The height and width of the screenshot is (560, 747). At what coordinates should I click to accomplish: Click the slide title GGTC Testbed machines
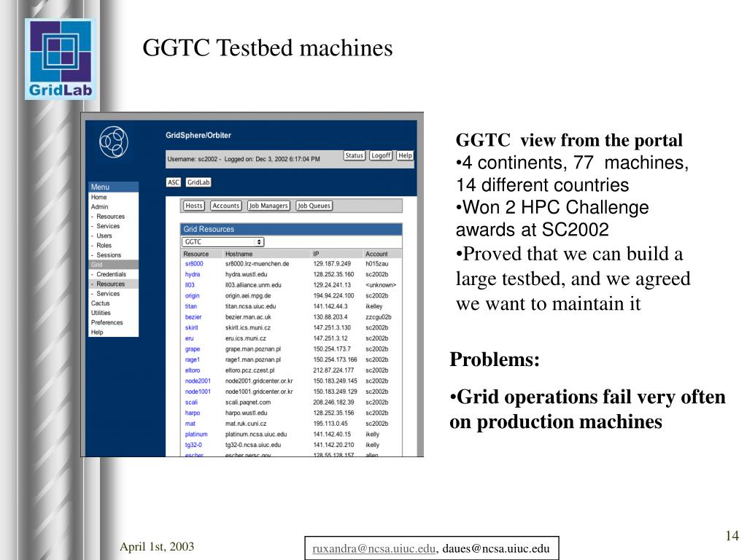pos(267,47)
